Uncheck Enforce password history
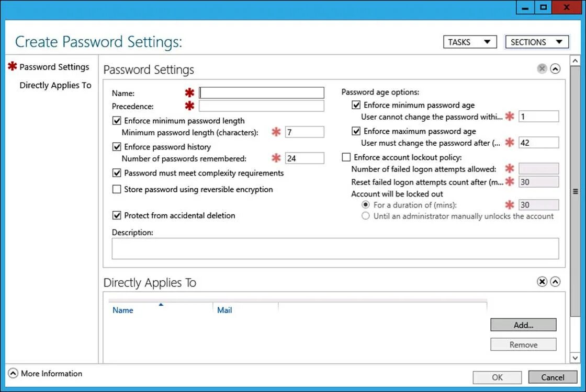586x392 pixels. (x=117, y=147)
